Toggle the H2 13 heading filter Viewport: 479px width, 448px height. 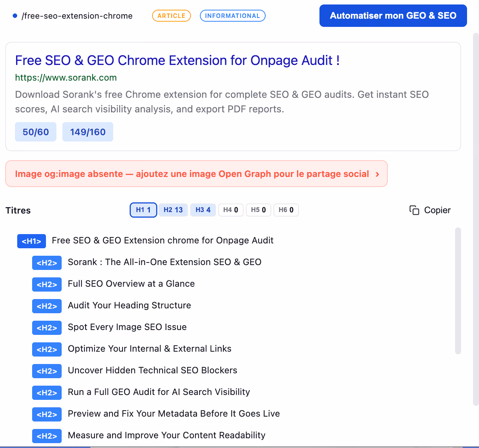click(x=173, y=210)
